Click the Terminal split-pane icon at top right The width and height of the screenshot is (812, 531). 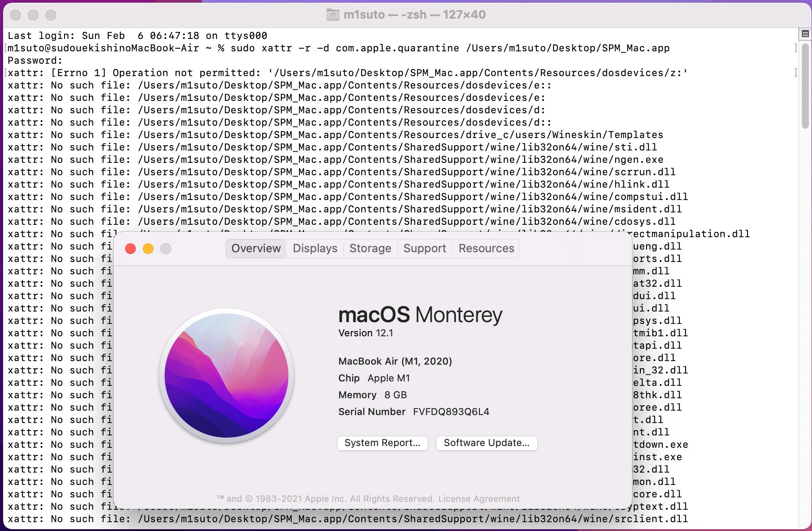[805, 34]
